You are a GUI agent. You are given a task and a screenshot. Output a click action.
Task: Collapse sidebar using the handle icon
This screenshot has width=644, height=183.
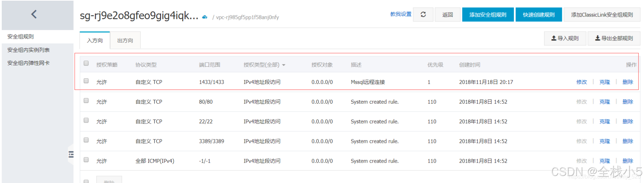click(x=71, y=154)
